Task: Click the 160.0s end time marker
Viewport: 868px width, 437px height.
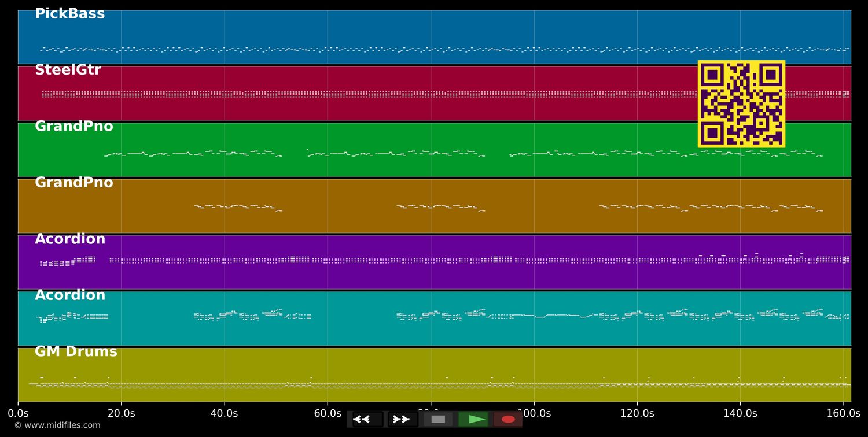Action: tap(843, 413)
